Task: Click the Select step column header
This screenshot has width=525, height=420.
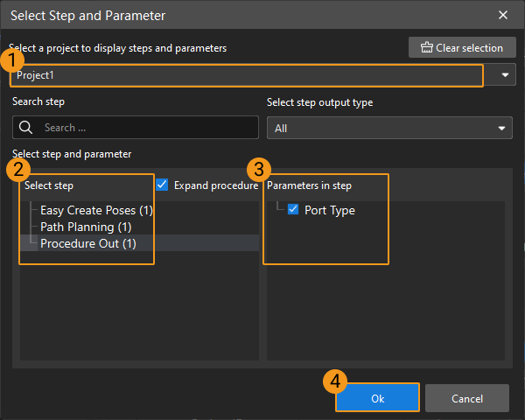Action: [x=50, y=185]
